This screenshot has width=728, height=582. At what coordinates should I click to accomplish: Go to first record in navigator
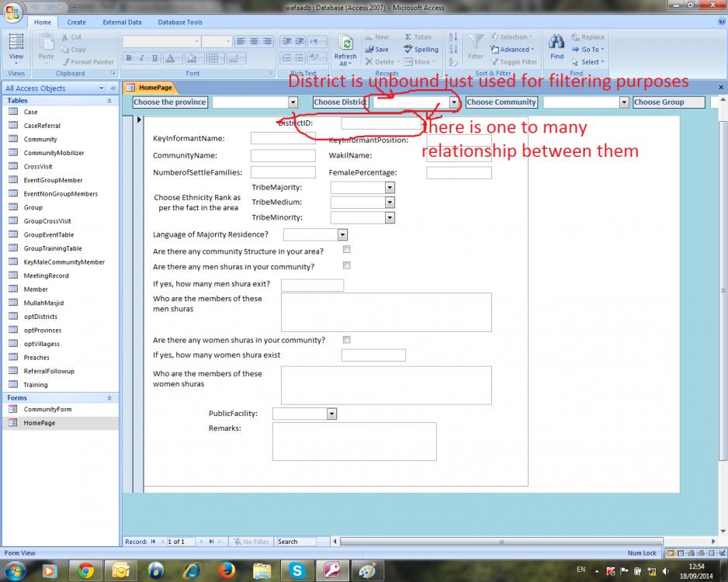click(153, 541)
